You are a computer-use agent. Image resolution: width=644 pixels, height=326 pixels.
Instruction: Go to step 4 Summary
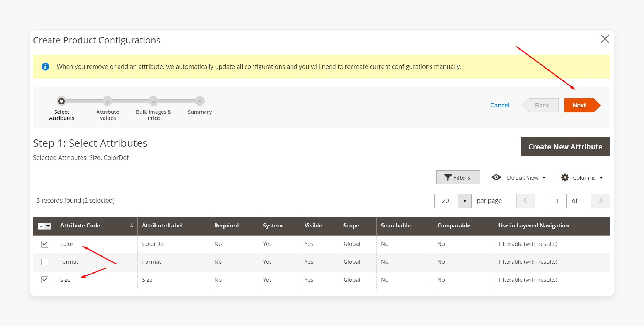pyautogui.click(x=199, y=101)
